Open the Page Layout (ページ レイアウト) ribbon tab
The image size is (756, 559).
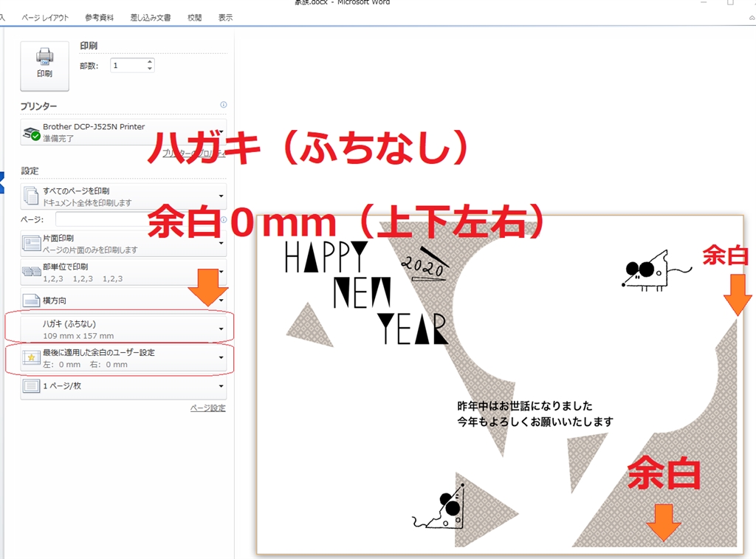pos(45,18)
